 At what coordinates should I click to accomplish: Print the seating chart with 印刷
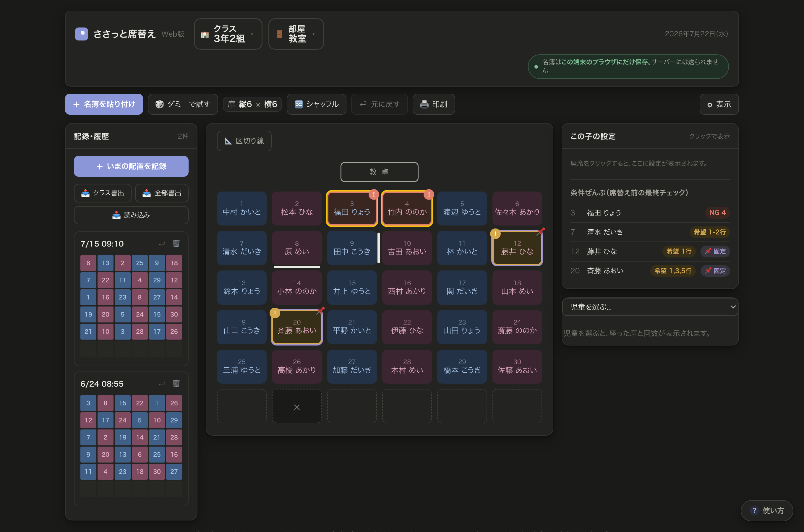(434, 104)
